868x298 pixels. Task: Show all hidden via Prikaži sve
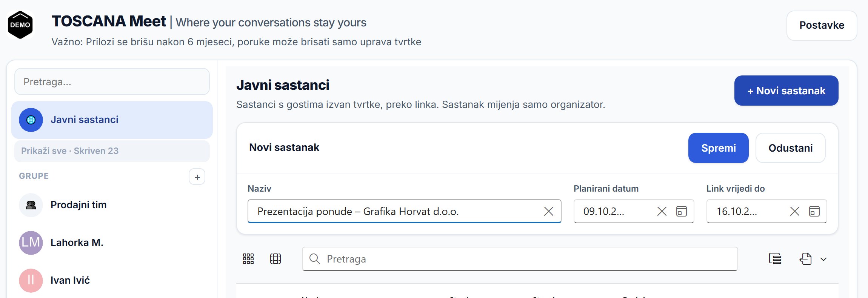[112, 151]
